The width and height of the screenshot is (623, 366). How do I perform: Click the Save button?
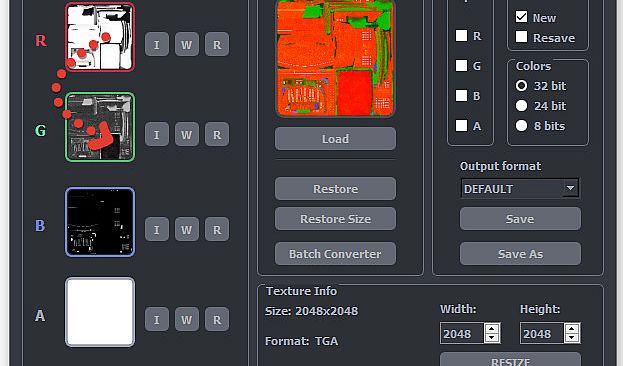click(x=520, y=219)
